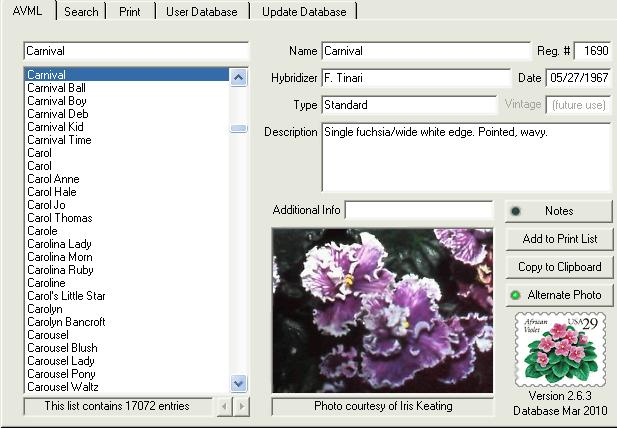
Task: Select Carousel Waltz in the list
Action: [127, 387]
